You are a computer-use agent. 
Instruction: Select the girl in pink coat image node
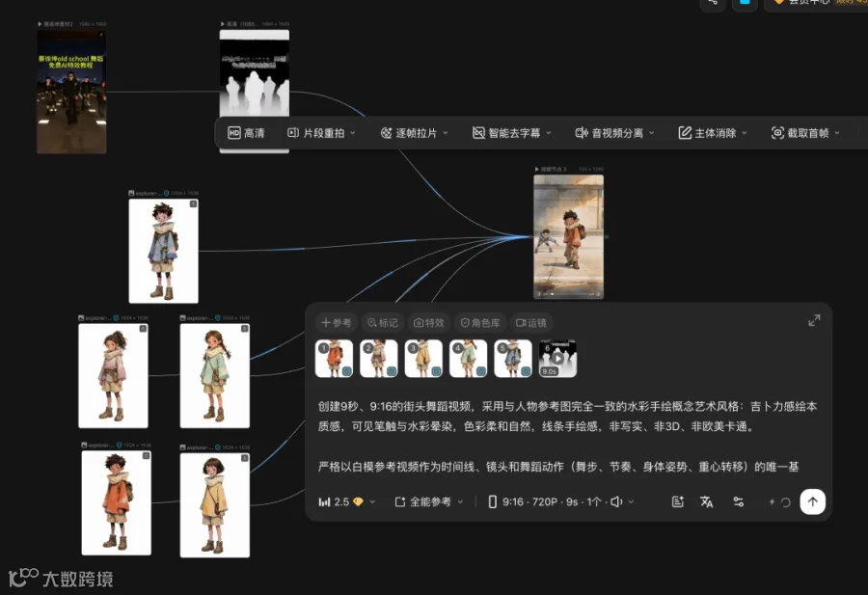pos(113,376)
